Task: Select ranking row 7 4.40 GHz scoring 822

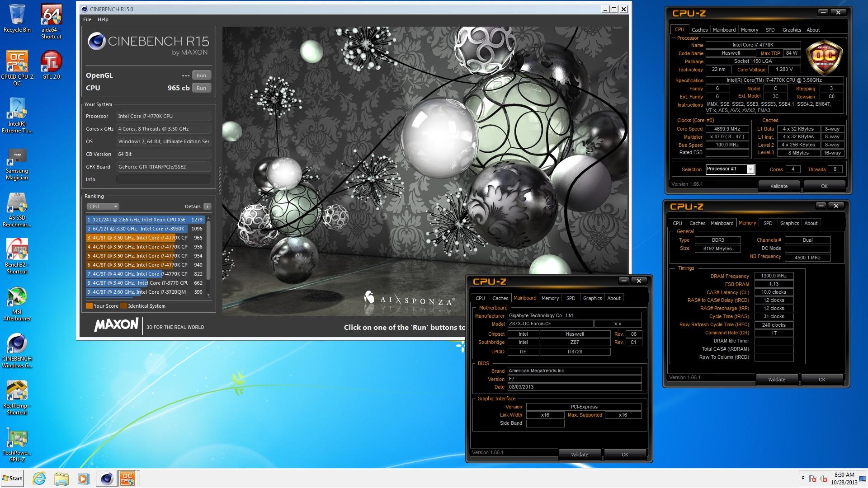Action: (145, 274)
